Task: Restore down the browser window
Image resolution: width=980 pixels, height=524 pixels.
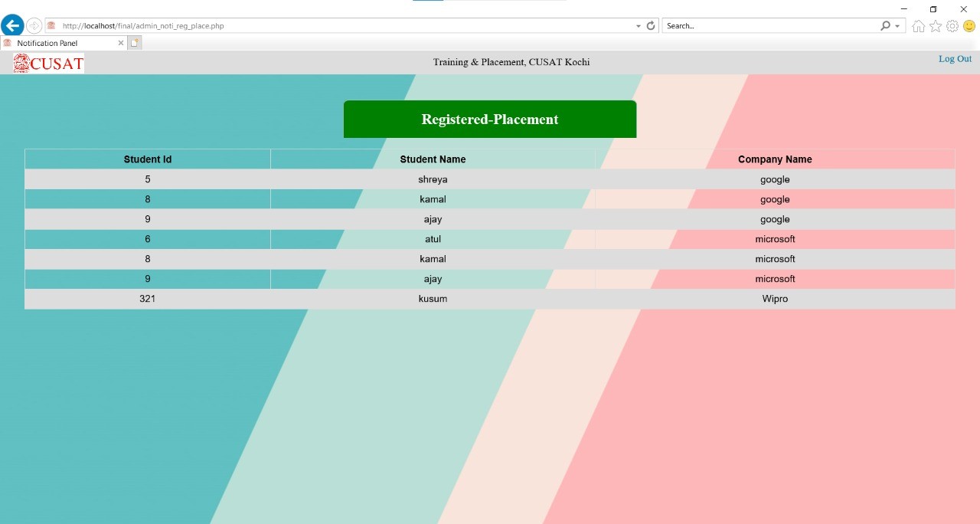Action: pos(933,8)
